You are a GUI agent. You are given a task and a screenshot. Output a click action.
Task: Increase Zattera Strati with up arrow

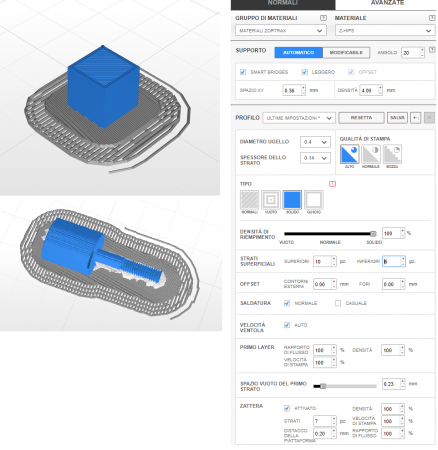pyautogui.click(x=334, y=419)
